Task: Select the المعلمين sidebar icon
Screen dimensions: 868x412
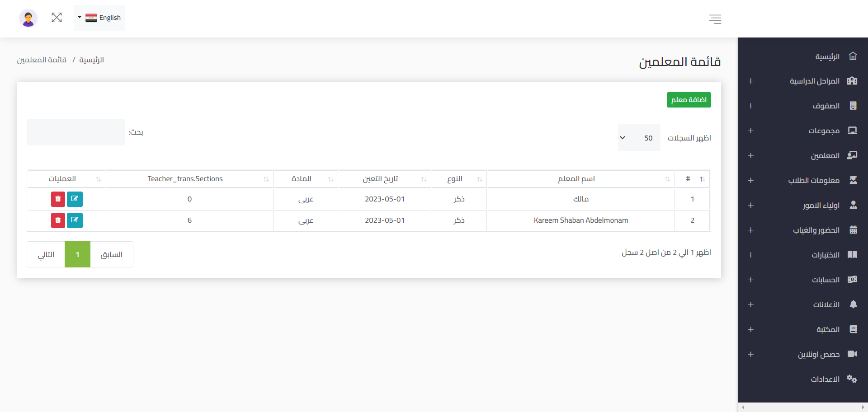Action: coord(853,155)
